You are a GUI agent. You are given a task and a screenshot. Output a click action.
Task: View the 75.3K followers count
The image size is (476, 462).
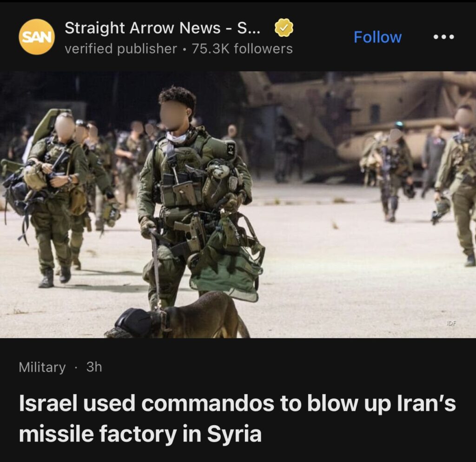click(242, 48)
